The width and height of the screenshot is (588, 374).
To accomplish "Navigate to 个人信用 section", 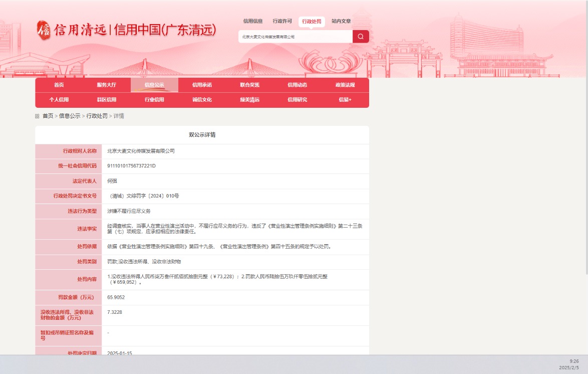I will (x=59, y=100).
